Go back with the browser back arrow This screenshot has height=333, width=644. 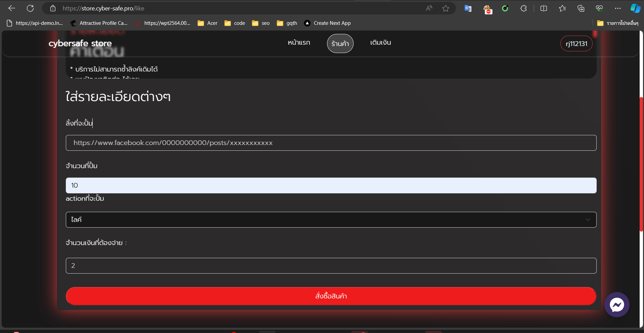pos(12,8)
